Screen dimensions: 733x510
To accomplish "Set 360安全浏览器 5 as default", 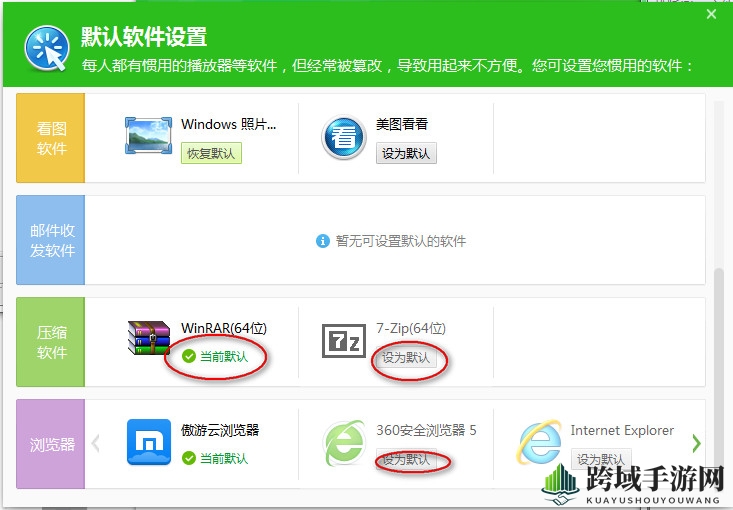I will (406, 459).
